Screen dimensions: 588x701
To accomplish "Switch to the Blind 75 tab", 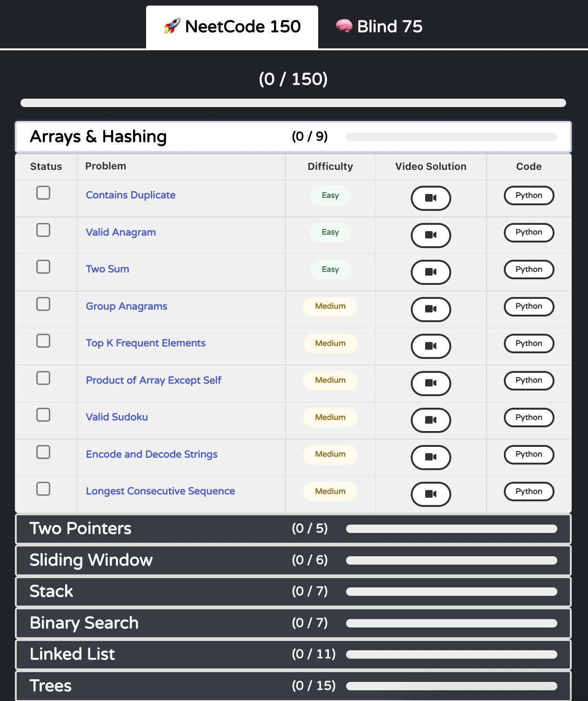I will tap(380, 27).
